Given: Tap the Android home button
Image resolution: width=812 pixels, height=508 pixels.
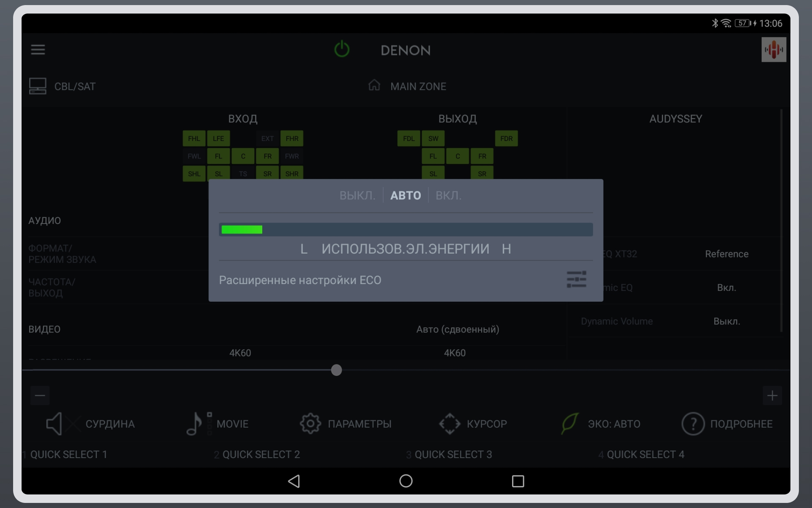Looking at the screenshot, I should [406, 481].
